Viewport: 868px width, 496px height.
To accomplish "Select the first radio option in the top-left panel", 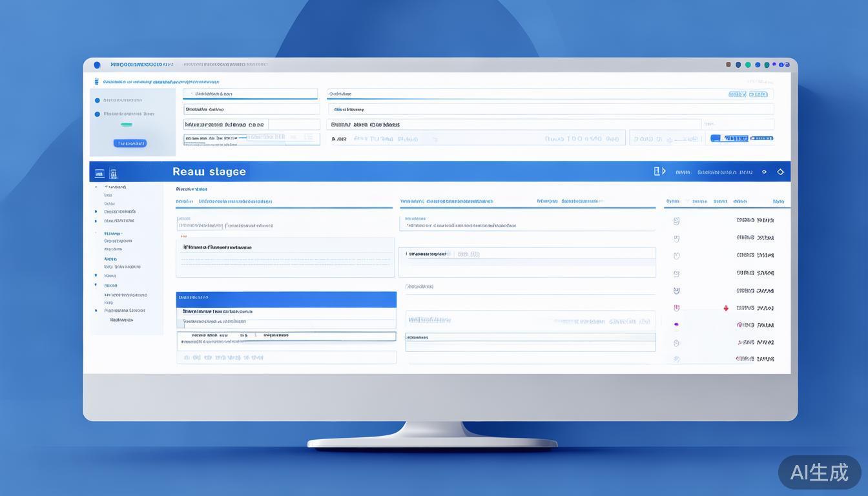I will coord(98,100).
